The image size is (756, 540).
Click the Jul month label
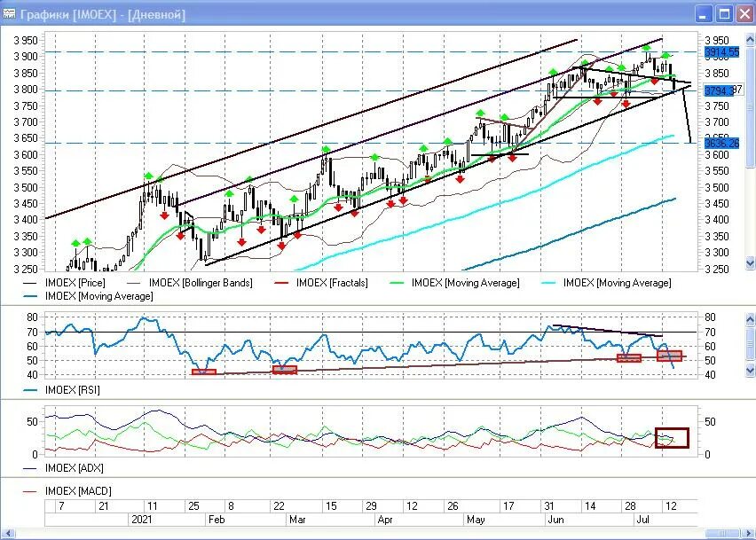coord(643,520)
